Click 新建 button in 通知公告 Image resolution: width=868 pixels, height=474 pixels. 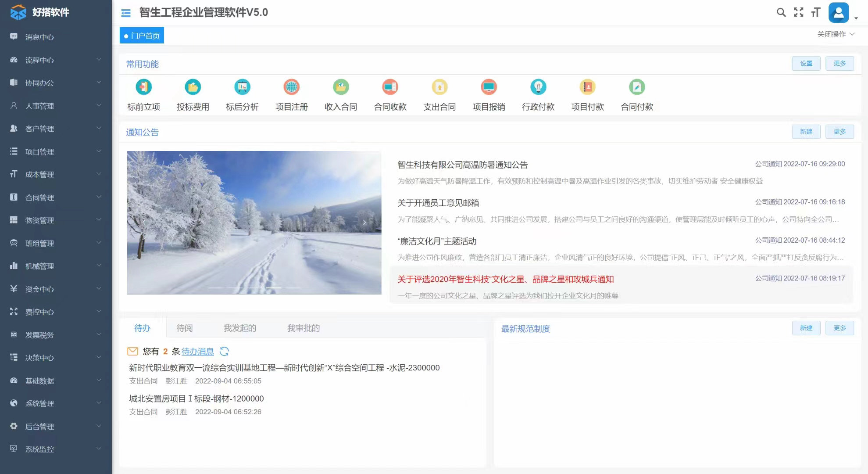[x=806, y=131]
